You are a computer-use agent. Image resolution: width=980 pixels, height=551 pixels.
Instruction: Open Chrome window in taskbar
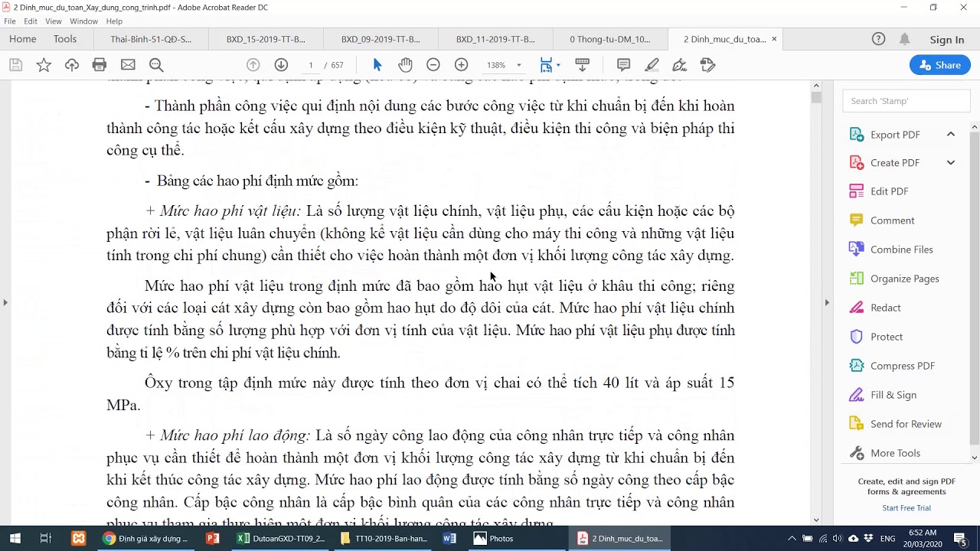click(x=145, y=538)
